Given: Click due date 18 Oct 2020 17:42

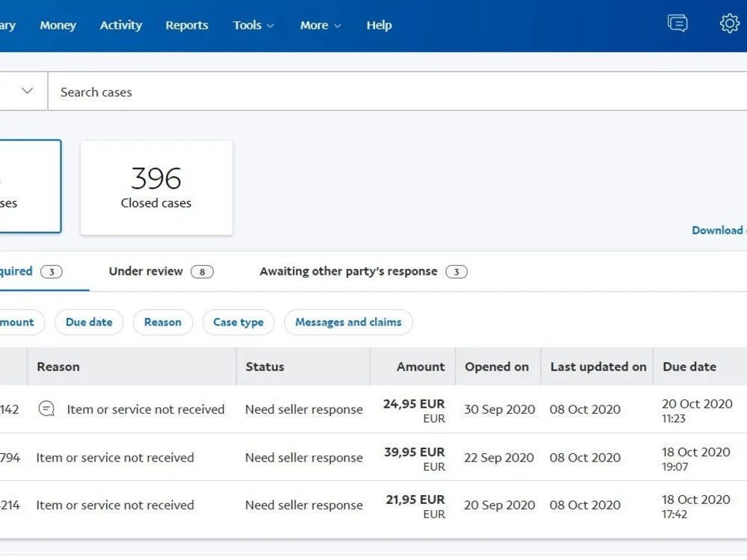Looking at the screenshot, I should click(x=696, y=507).
